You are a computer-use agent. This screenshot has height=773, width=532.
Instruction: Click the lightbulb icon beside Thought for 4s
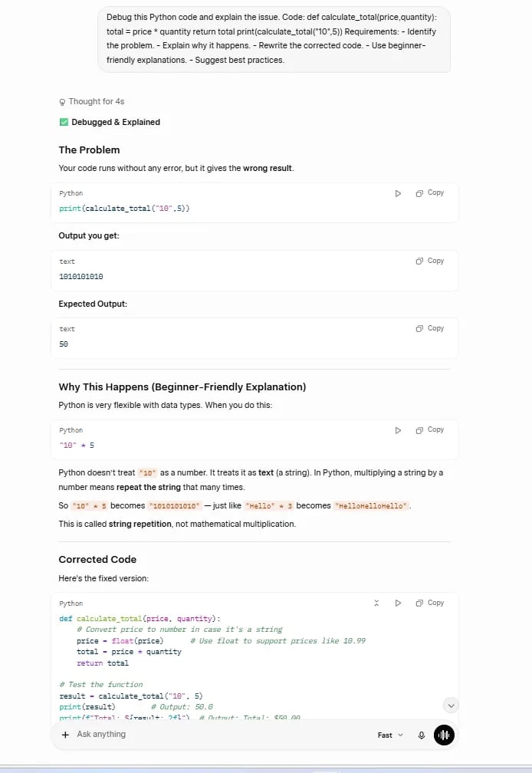(62, 102)
